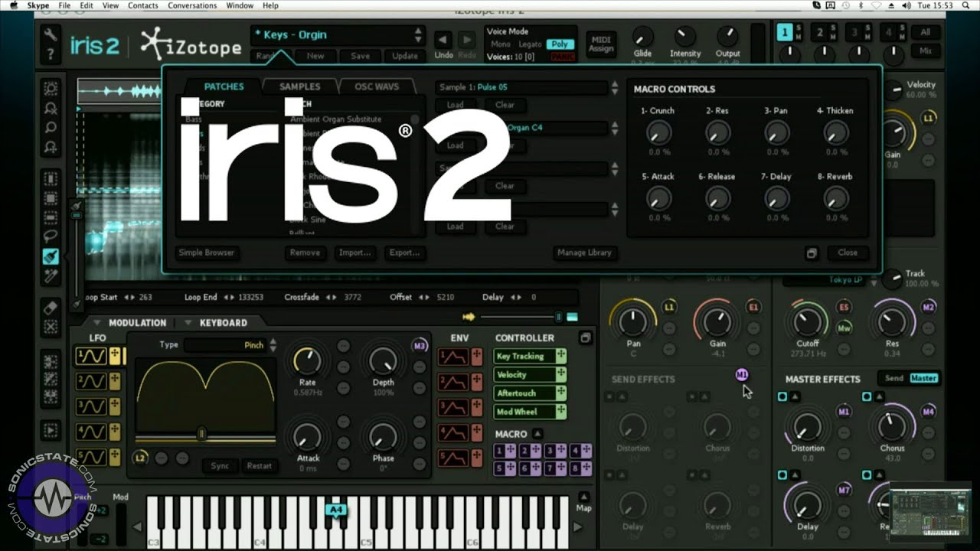The image size is (980, 551).
Task: Select the Lasso selection tool
Action: click(51, 236)
